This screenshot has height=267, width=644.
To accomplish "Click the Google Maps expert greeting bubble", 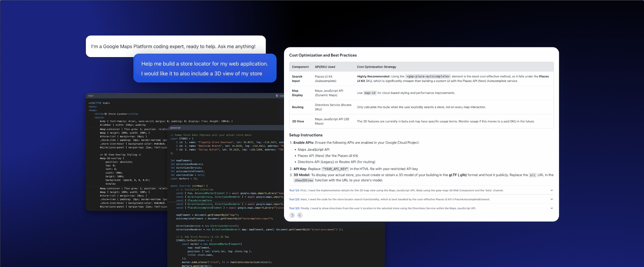I will tap(173, 46).
